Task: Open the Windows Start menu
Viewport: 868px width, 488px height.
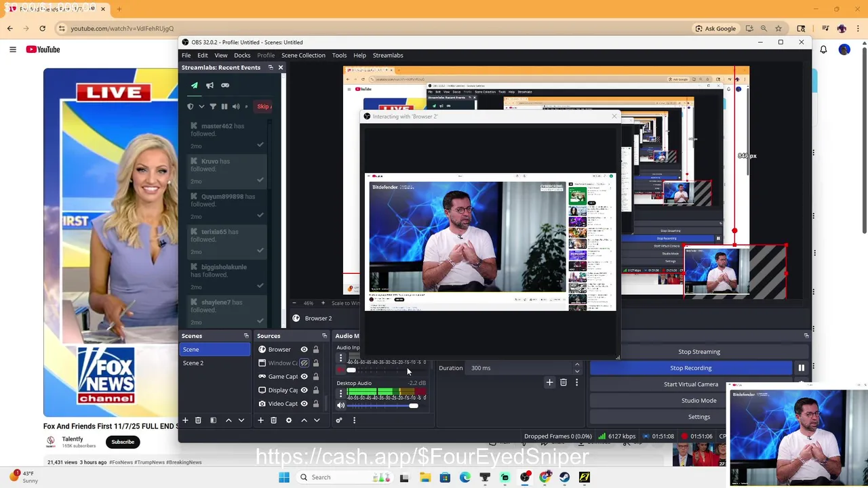Action: 284,477
